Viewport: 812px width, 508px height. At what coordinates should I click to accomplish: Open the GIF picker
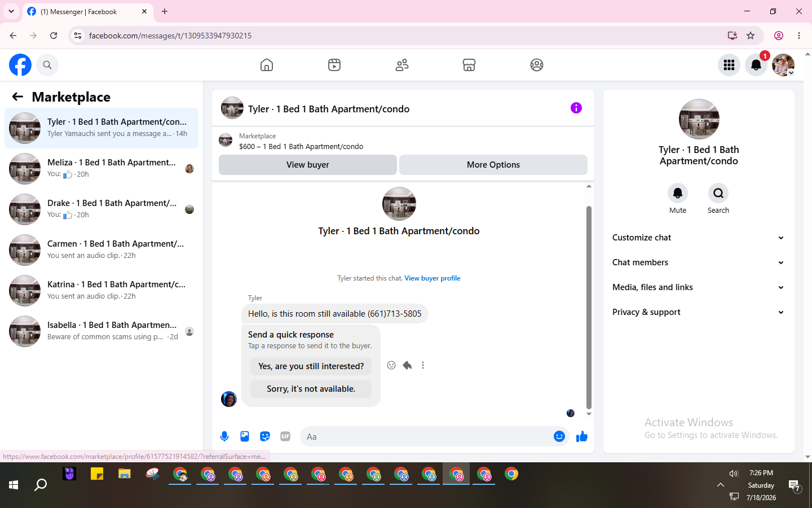[285, 436]
